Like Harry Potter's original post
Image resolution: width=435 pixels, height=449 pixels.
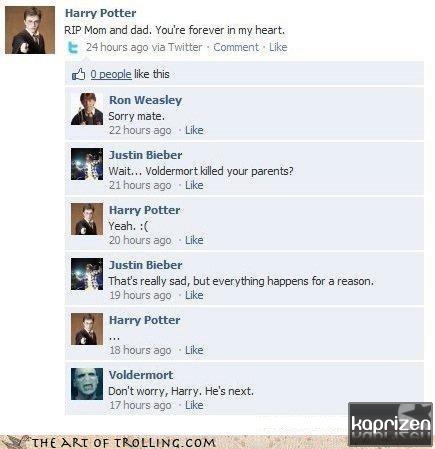pyautogui.click(x=278, y=47)
